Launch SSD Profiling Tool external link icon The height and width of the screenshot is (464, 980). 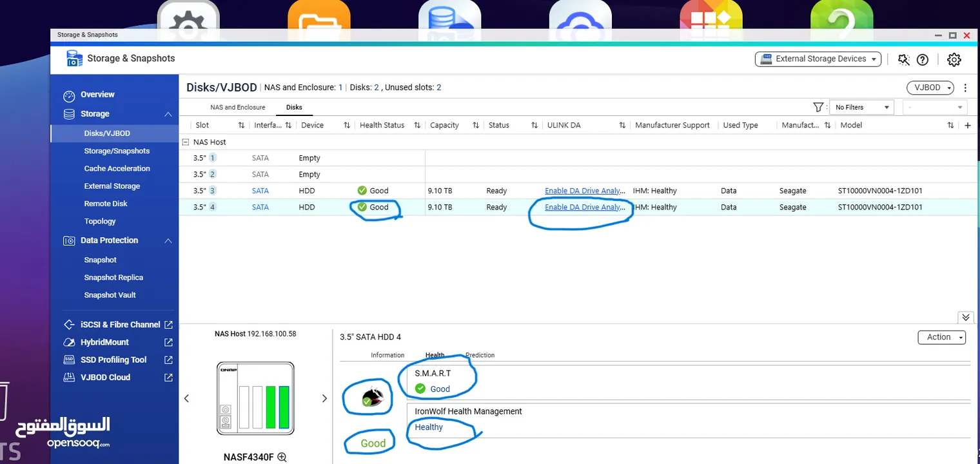point(168,360)
